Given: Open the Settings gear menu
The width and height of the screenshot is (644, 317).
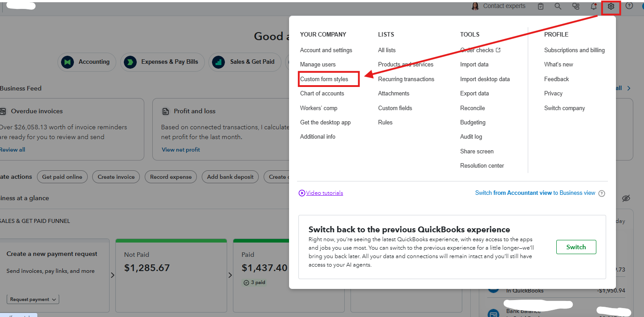Looking at the screenshot, I should (x=611, y=6).
